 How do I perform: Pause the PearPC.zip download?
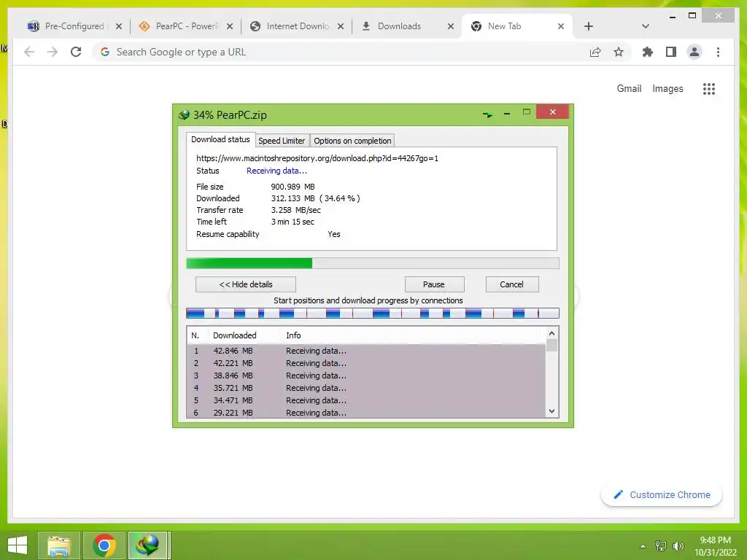tap(434, 284)
